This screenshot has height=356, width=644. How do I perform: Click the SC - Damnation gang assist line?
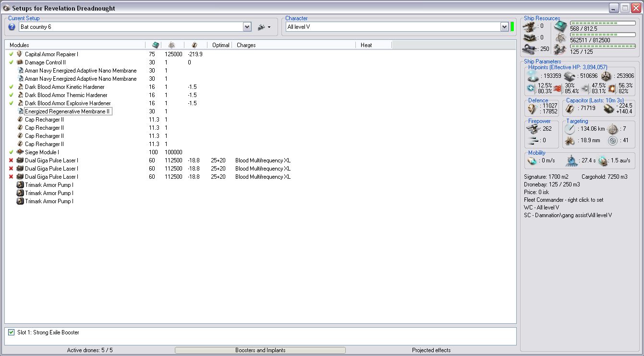pyautogui.click(x=568, y=215)
